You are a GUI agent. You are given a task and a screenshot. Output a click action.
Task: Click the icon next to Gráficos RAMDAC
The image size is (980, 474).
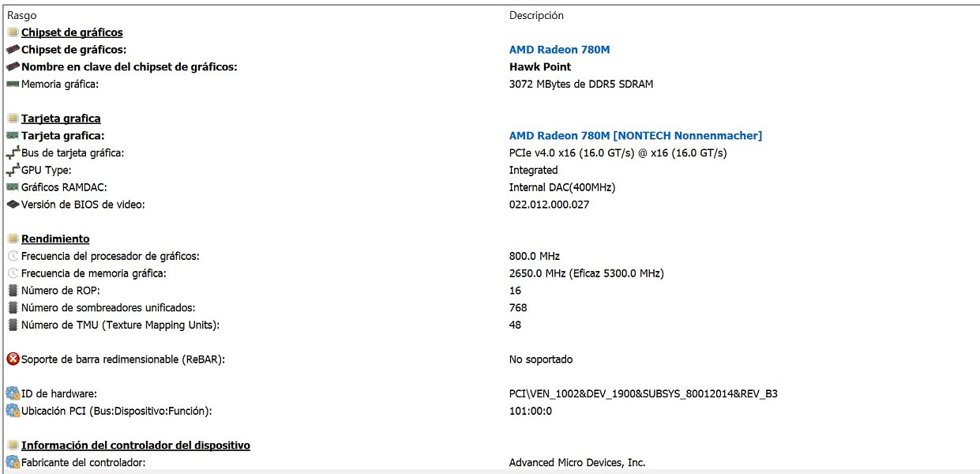click(x=13, y=188)
